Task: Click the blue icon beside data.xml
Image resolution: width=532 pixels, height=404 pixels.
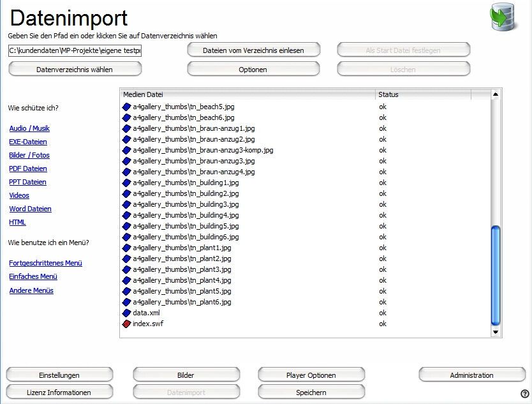Action: point(126,313)
